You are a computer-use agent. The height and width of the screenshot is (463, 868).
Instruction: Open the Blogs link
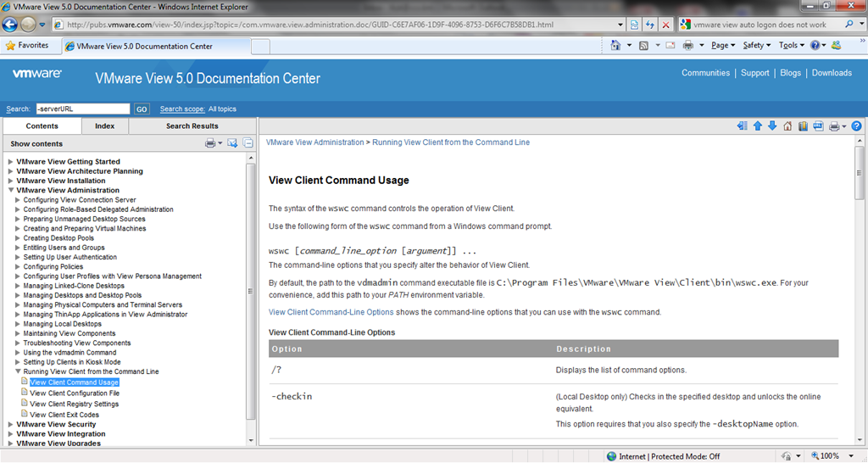click(791, 73)
